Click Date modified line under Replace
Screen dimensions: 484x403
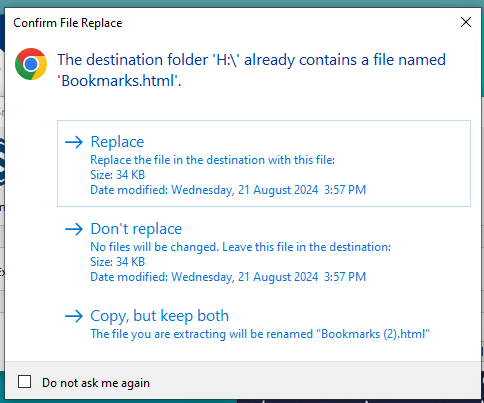pos(228,190)
